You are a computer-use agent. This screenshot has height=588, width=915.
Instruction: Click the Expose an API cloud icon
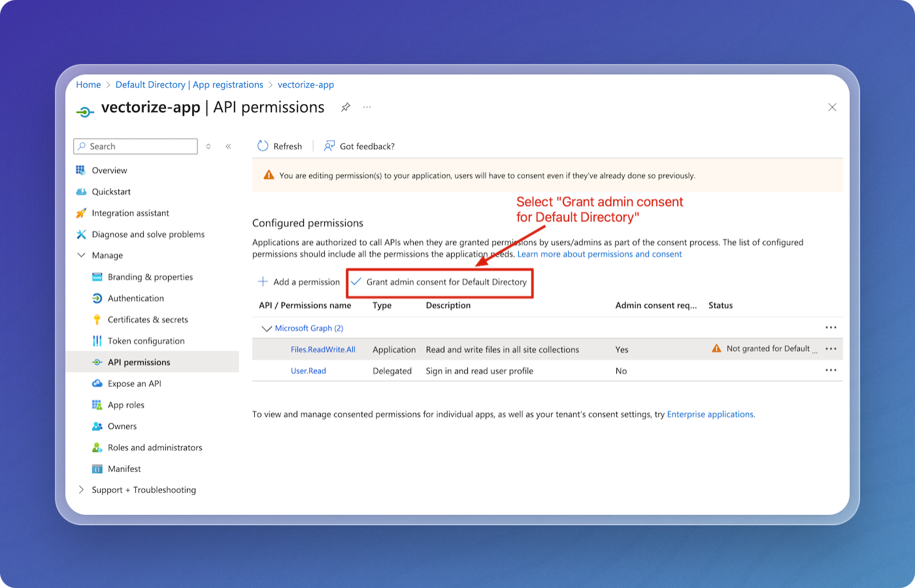tap(97, 384)
